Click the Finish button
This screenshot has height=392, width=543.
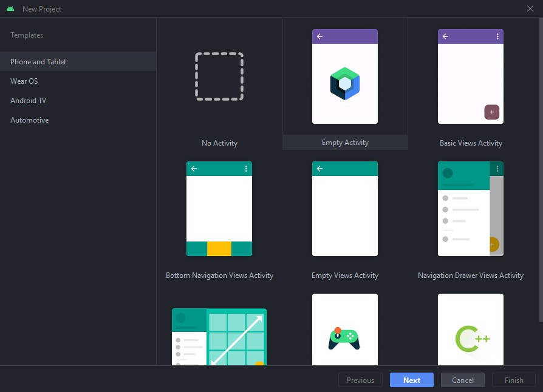coord(513,380)
